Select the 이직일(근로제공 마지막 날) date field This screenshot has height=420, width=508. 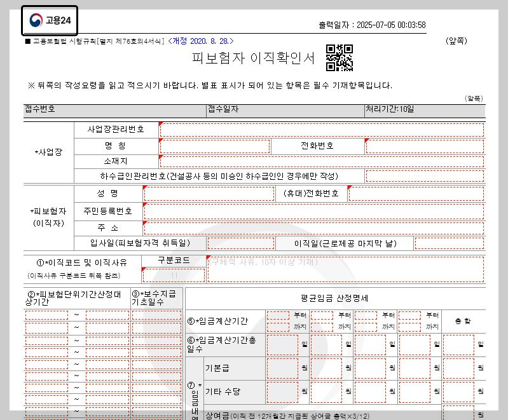tap(449, 243)
